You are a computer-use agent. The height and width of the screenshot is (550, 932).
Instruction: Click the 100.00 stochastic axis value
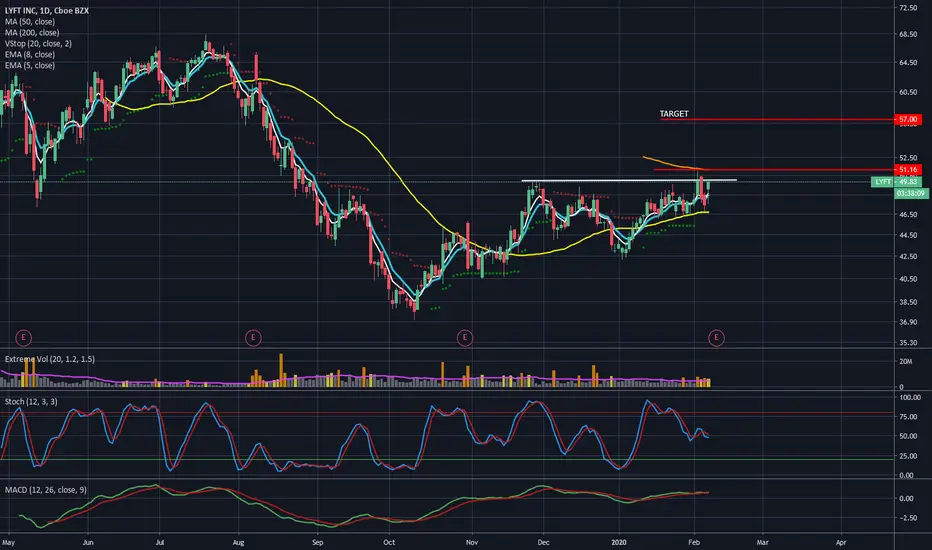point(910,397)
